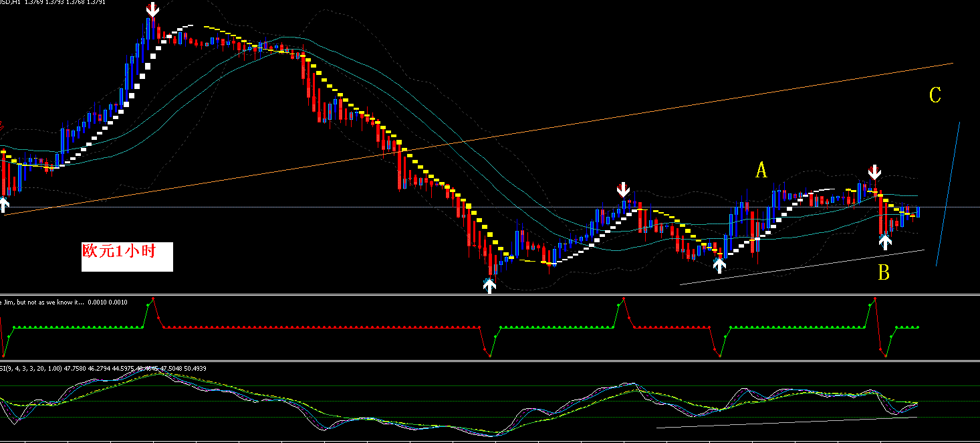Image resolution: width=980 pixels, height=443 pixels.
Task: Select the steep blue line beside letter C
Action: (x=948, y=194)
